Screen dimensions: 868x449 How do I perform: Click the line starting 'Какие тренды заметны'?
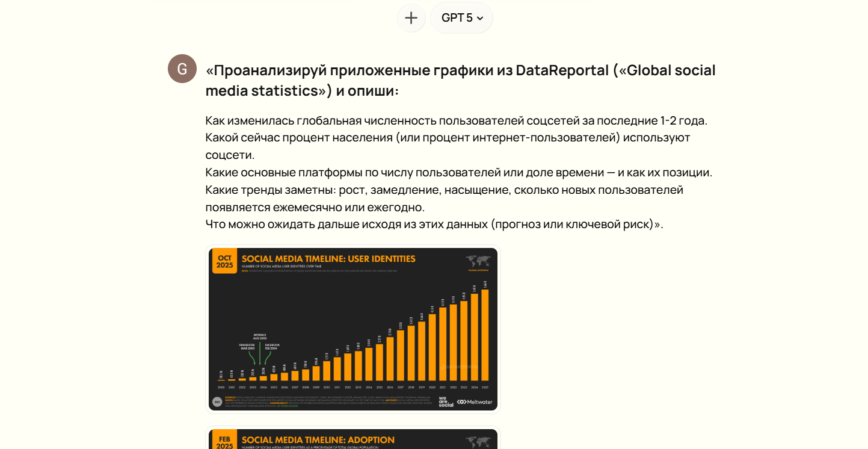pos(445,199)
